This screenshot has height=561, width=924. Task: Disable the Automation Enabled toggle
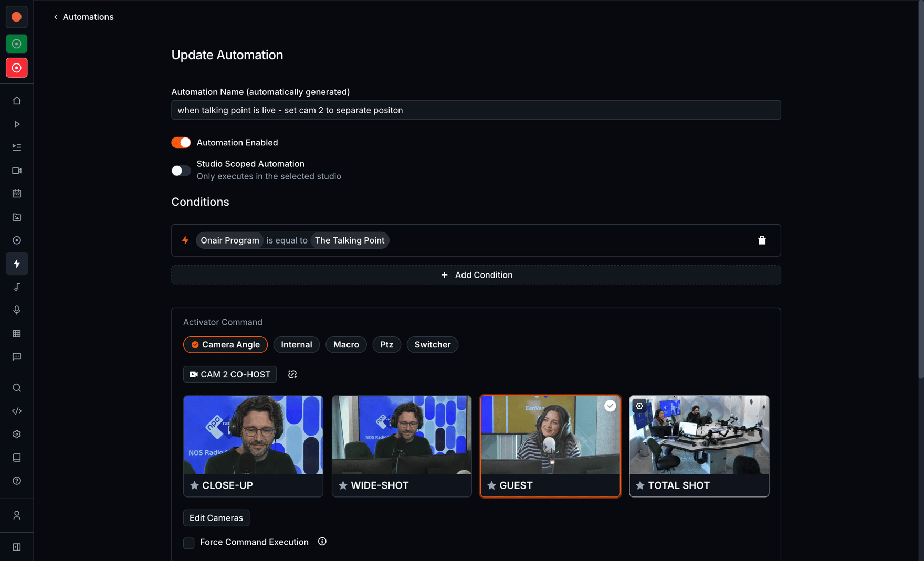181,143
